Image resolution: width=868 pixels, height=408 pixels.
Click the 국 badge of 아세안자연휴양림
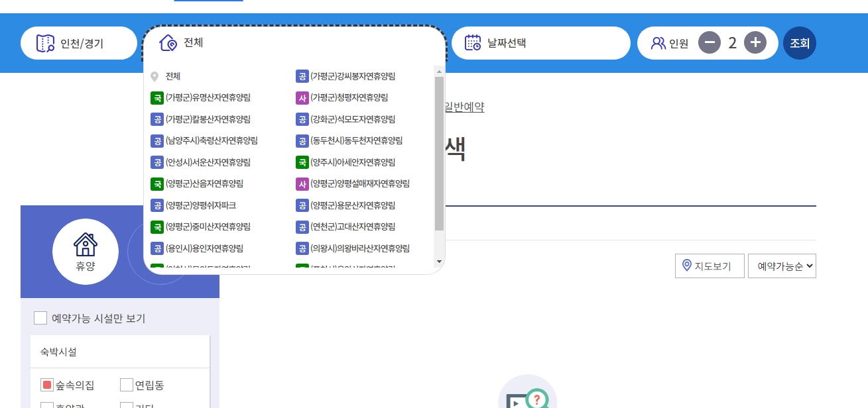click(302, 162)
